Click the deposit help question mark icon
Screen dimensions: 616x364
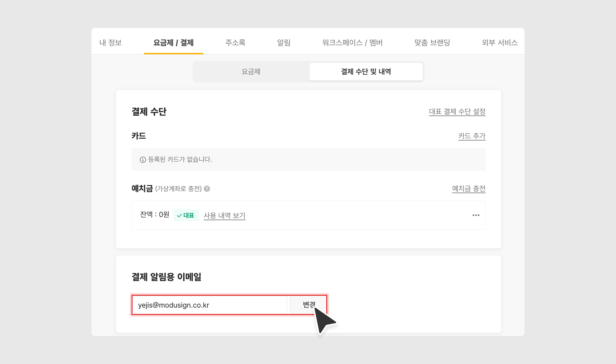[x=207, y=189]
